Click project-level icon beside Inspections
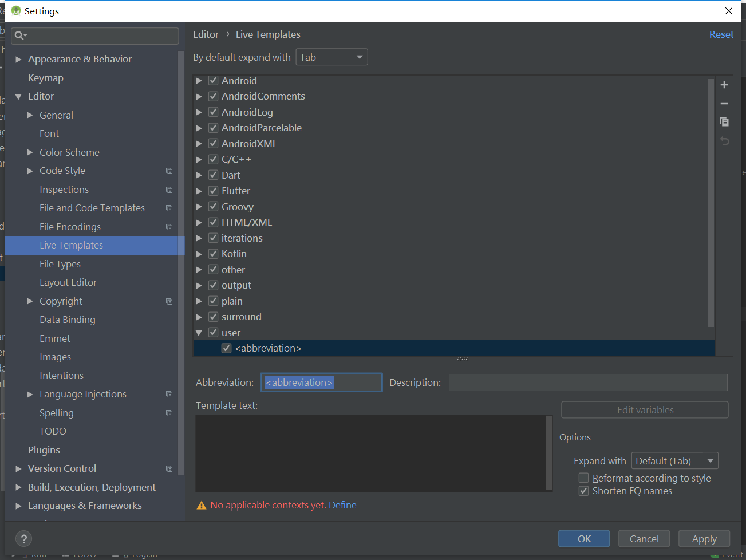 point(169,190)
